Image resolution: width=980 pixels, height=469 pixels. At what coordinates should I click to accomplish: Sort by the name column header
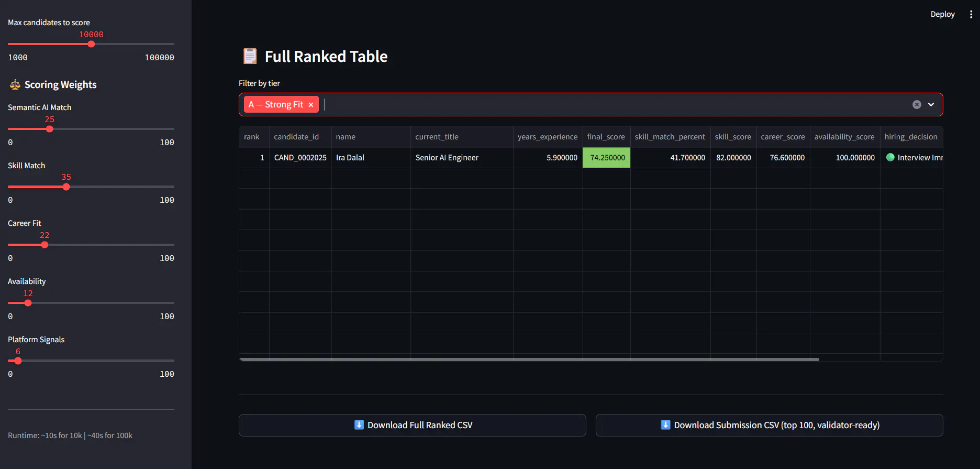(x=371, y=137)
